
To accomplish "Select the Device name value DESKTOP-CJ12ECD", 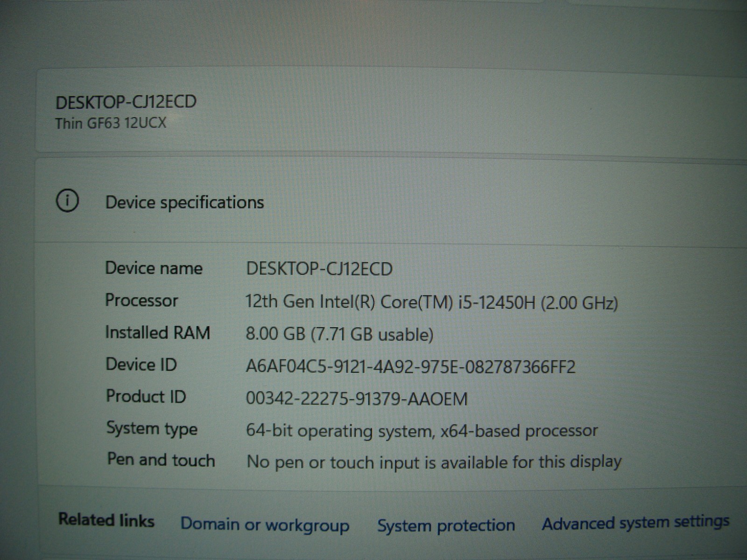I will point(319,269).
